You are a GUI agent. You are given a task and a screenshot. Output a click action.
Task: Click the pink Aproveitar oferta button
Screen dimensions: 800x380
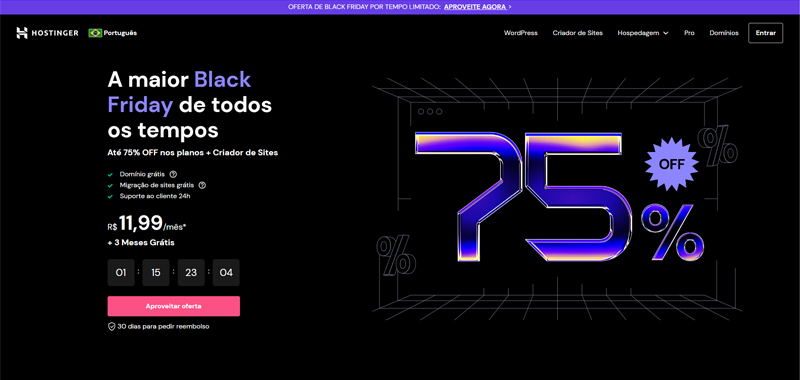coord(173,306)
